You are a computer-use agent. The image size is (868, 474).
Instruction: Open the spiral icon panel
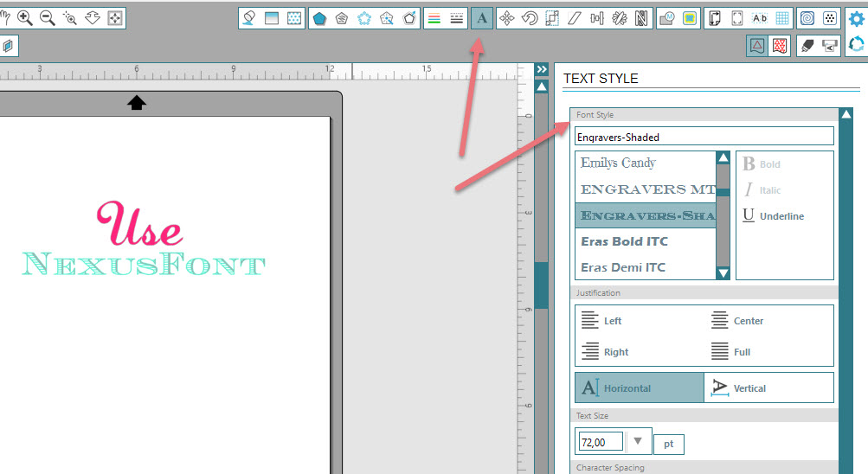pos(807,18)
